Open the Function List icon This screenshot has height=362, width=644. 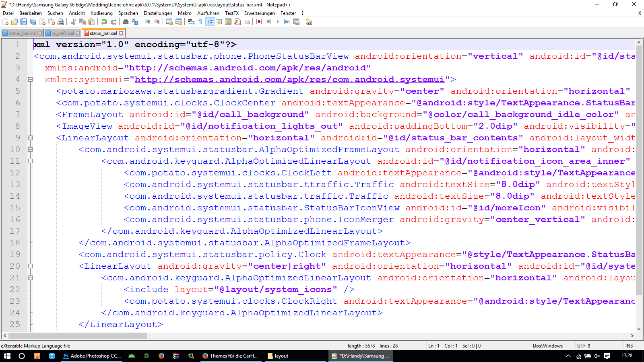tap(237, 22)
